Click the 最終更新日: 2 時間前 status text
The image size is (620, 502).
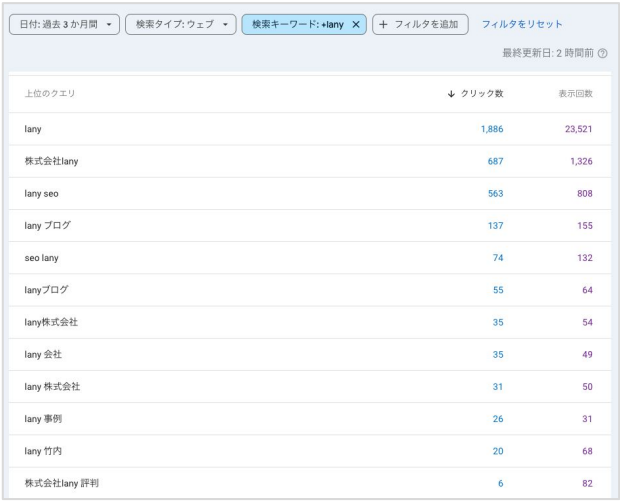[x=548, y=53]
